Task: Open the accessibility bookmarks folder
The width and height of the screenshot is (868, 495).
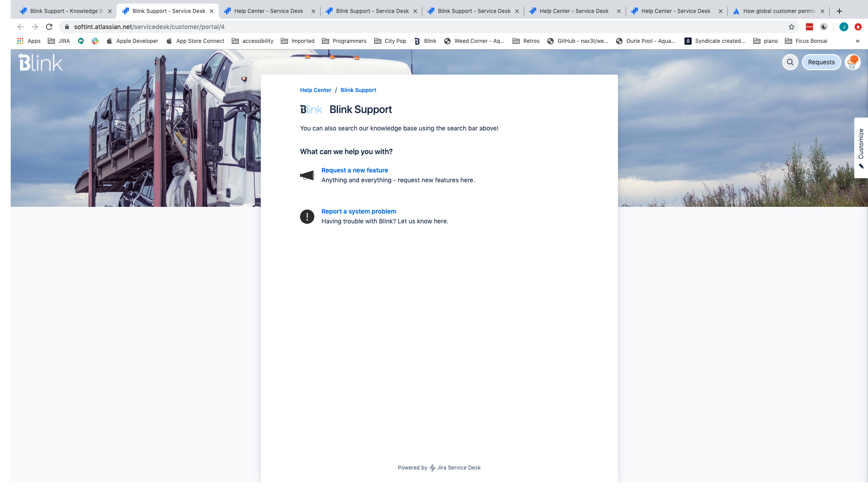Action: (253, 41)
